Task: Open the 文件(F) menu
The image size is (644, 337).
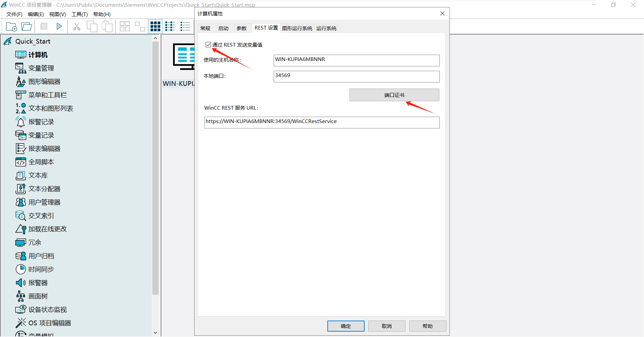Action: pyautogui.click(x=14, y=14)
